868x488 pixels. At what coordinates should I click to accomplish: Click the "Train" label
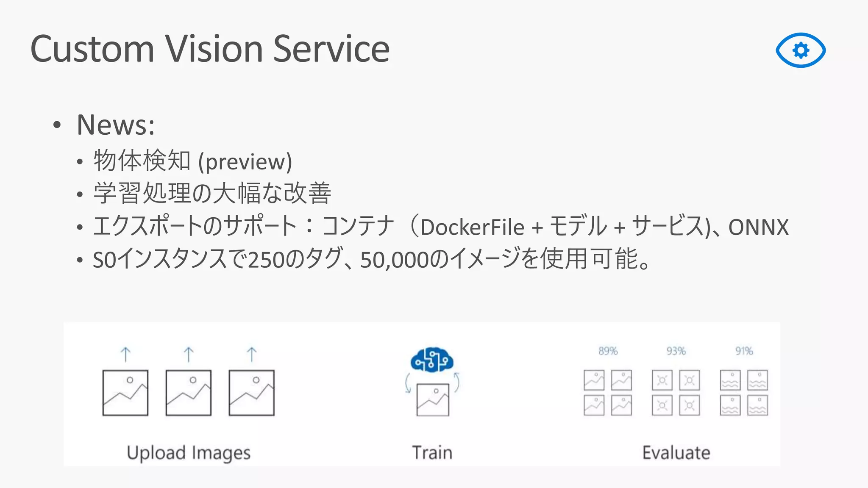(x=432, y=453)
